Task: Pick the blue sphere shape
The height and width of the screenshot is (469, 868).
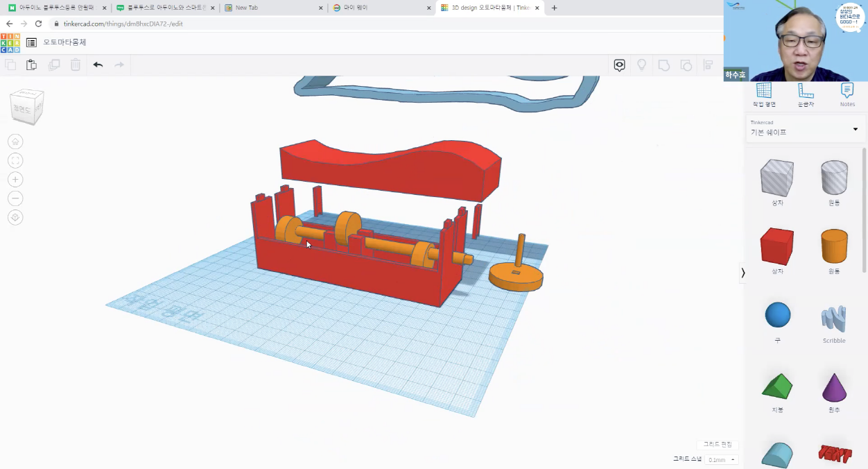Action: pyautogui.click(x=777, y=315)
